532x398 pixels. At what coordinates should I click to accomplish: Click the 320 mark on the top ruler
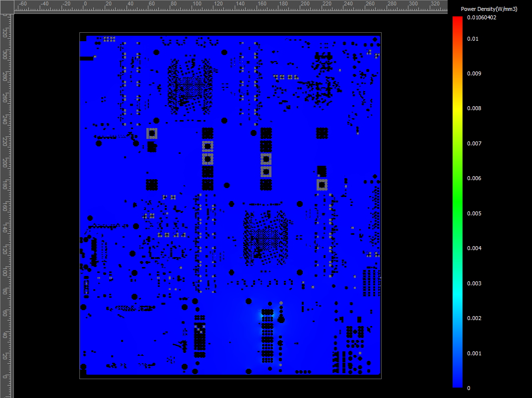pyautogui.click(x=435, y=4)
